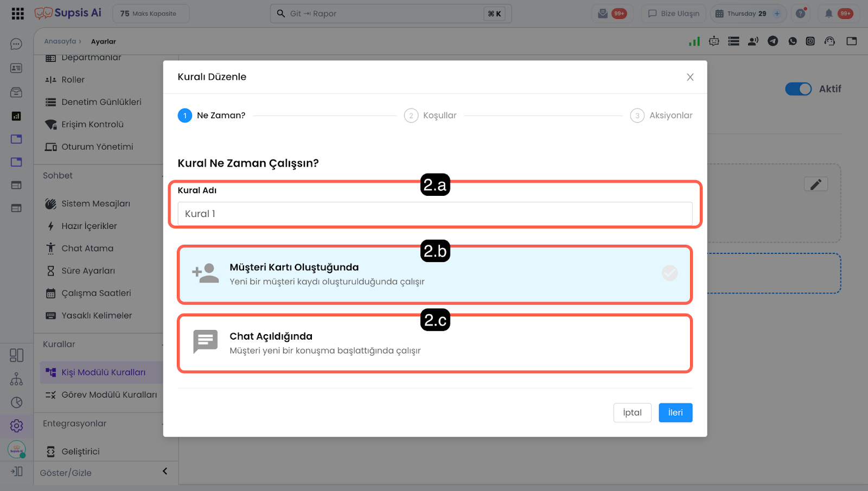Click the pencil edit icon
The width and height of the screenshot is (868, 491).
point(815,184)
